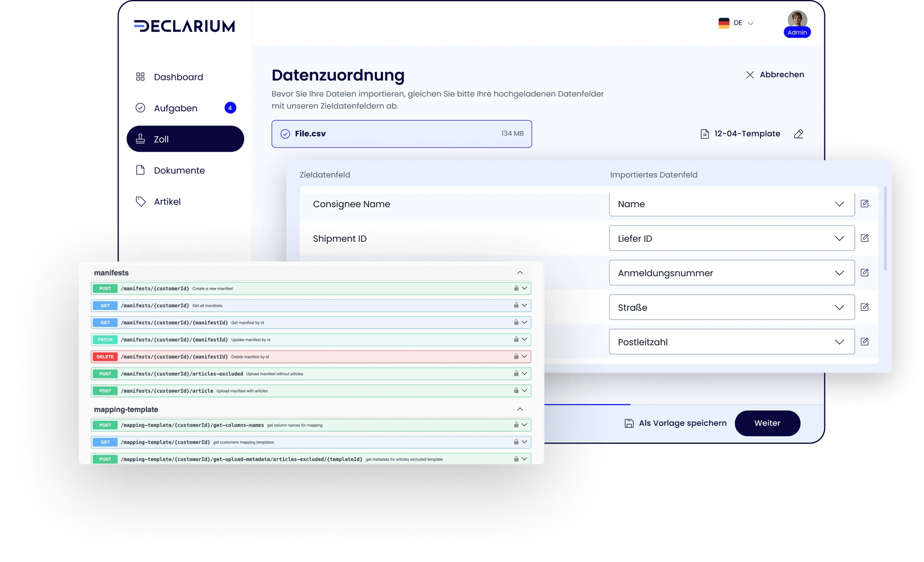
Task: Go to Aufgaben in sidebar
Action: (176, 108)
